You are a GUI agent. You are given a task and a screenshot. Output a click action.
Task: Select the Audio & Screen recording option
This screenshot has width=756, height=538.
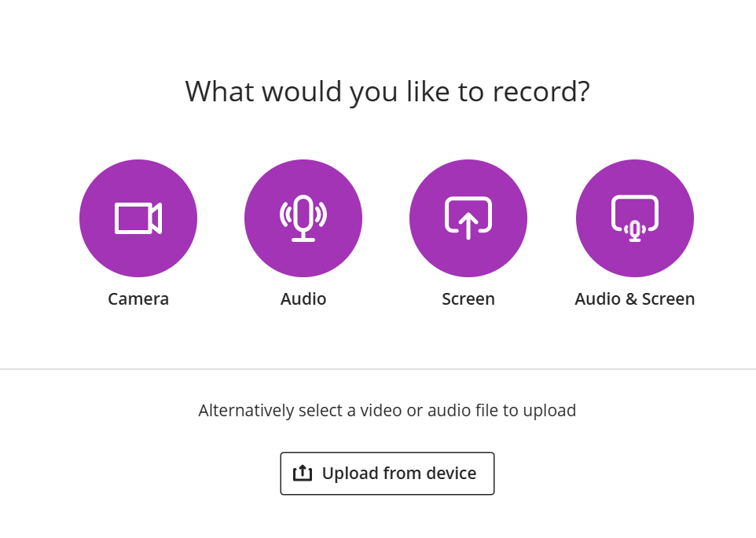click(634, 218)
